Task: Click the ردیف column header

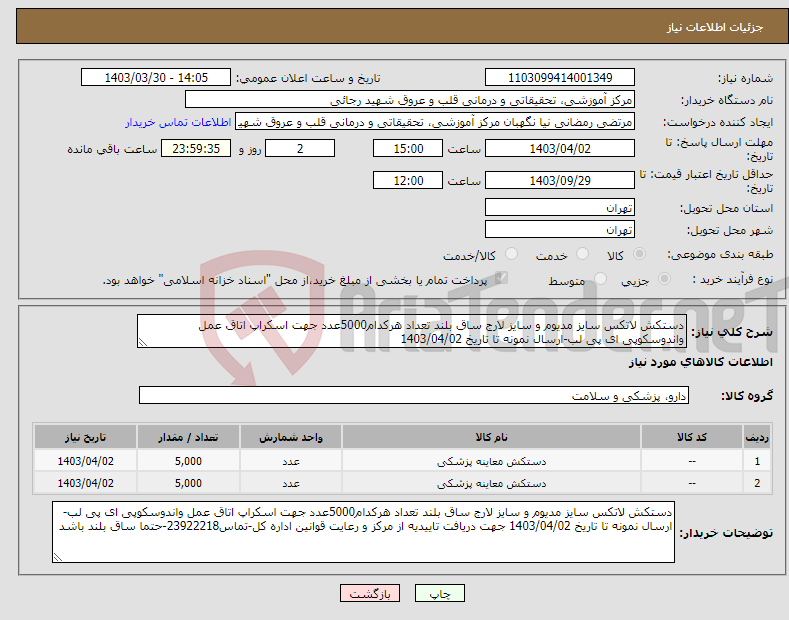Action: 757,437
